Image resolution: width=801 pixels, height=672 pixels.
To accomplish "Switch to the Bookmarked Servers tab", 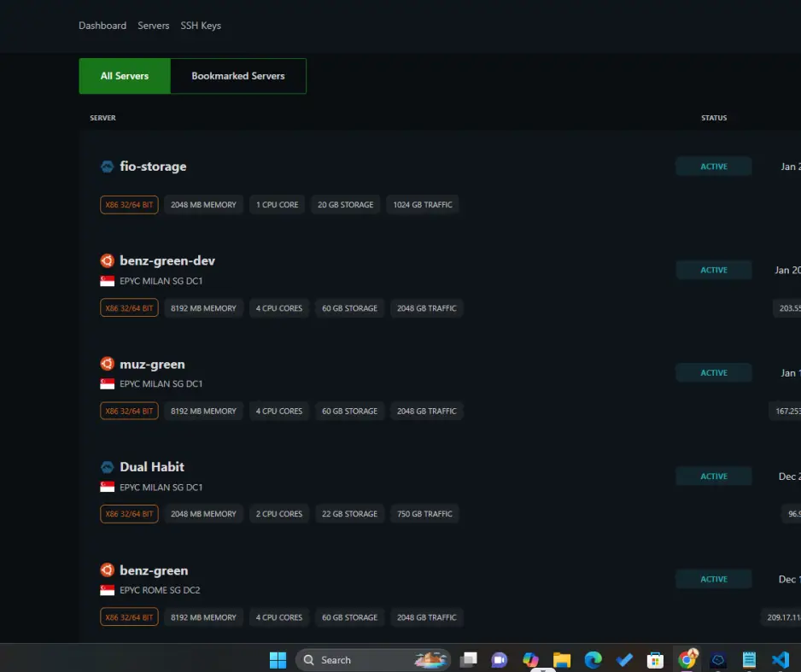I will pos(238,76).
